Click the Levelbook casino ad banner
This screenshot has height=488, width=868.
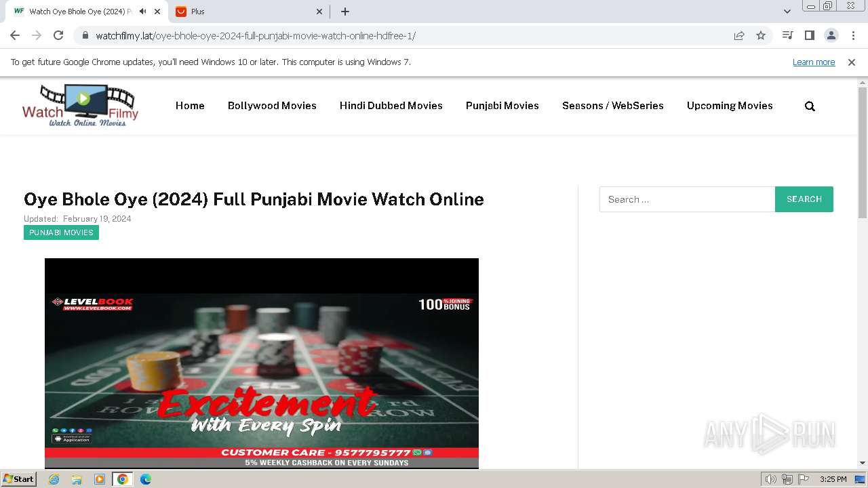click(x=262, y=363)
